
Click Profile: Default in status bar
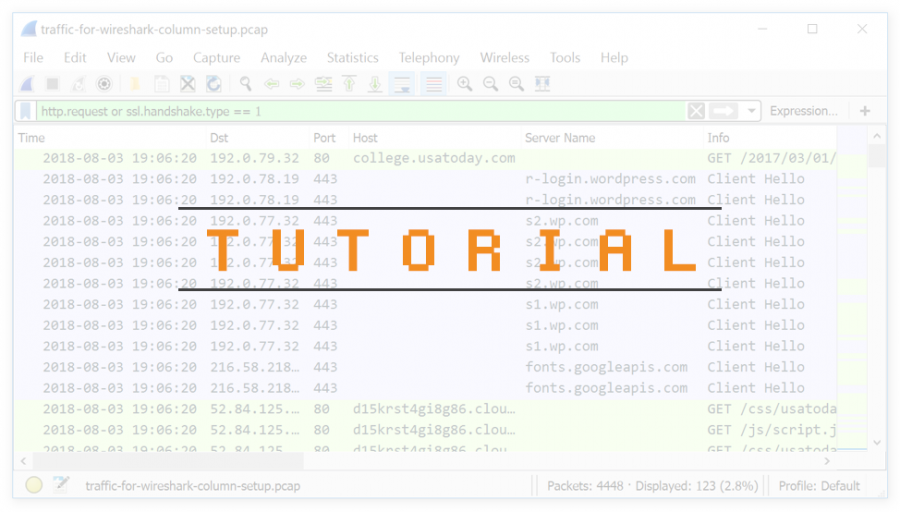[819, 486]
